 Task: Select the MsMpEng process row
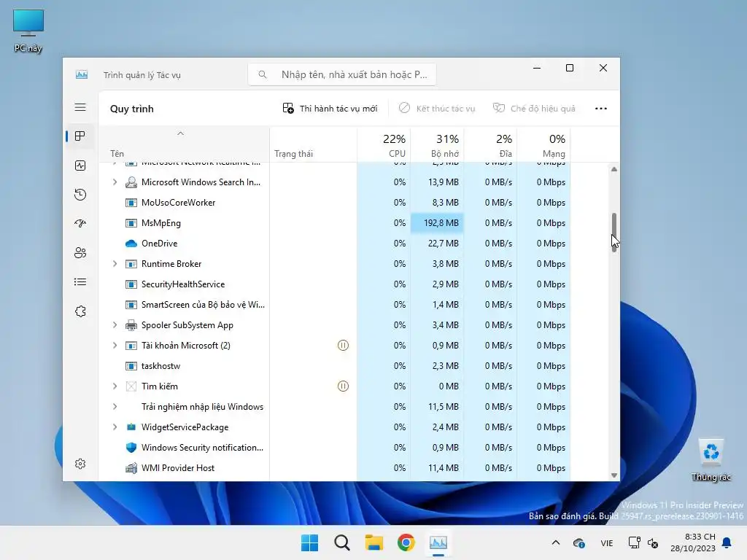coord(334,223)
